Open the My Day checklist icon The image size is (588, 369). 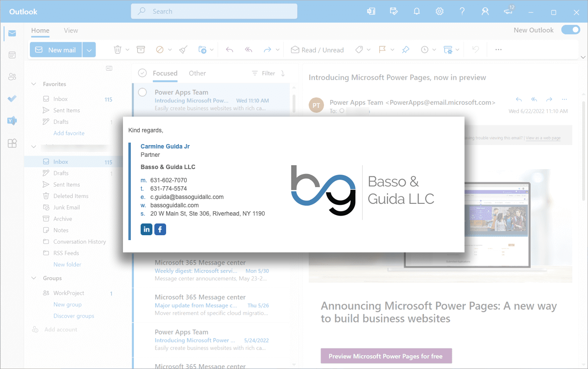[394, 11]
